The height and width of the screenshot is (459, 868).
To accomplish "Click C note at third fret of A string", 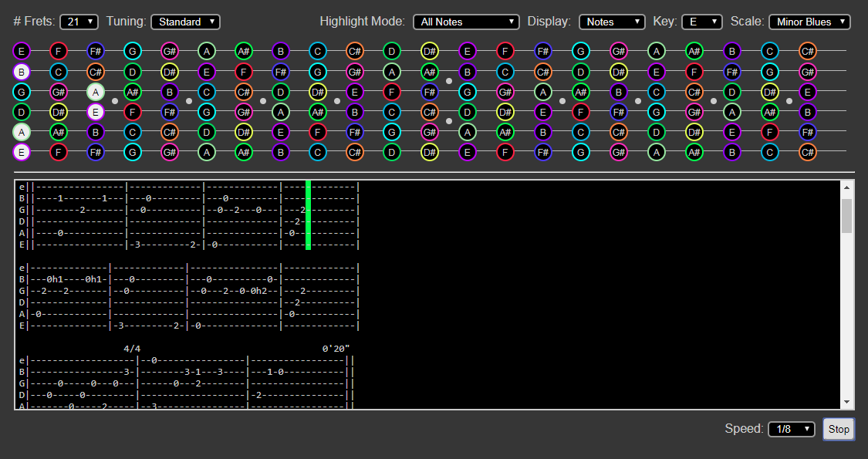I will click(132, 133).
